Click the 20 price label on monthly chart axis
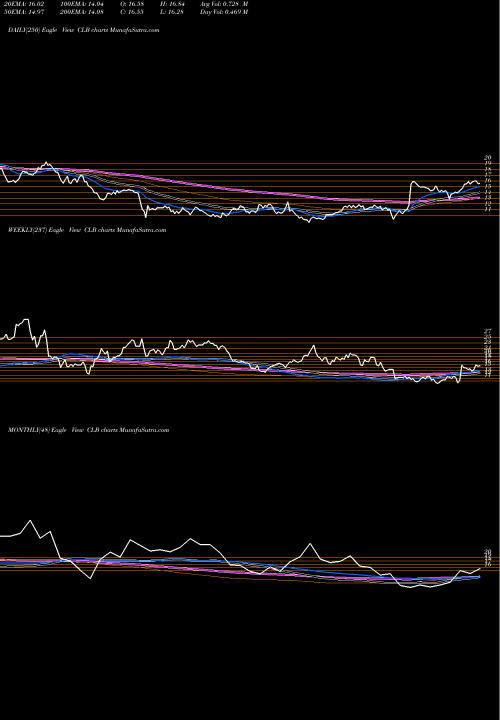500x720 pixels. pos(488,551)
